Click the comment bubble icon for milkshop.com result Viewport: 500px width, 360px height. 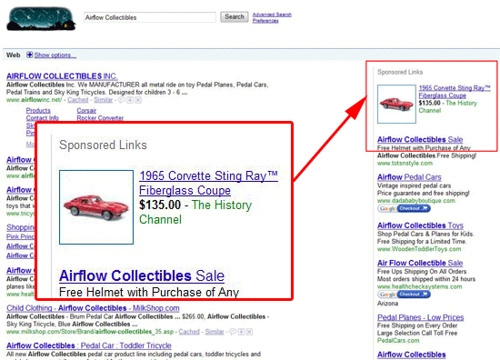coord(233,332)
